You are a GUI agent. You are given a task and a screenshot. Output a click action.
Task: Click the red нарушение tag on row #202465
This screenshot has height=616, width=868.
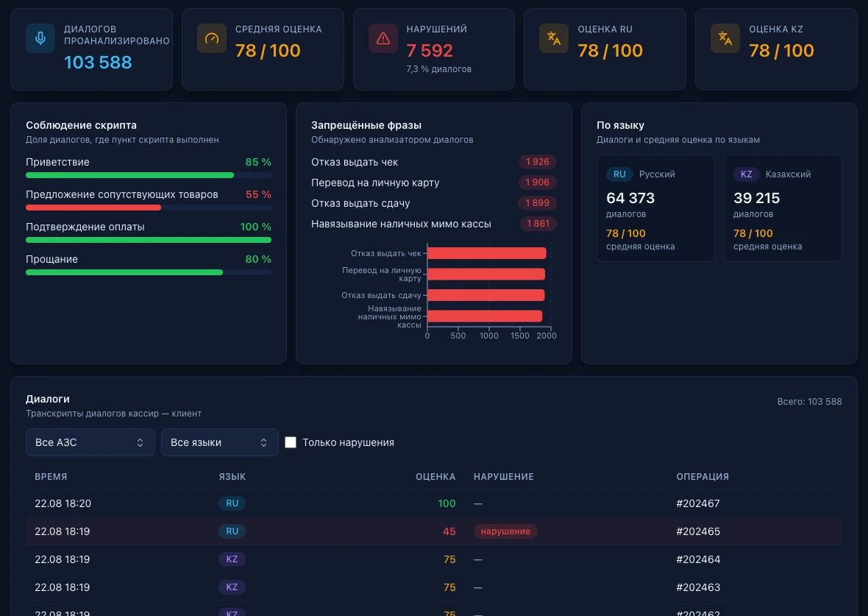(x=505, y=531)
